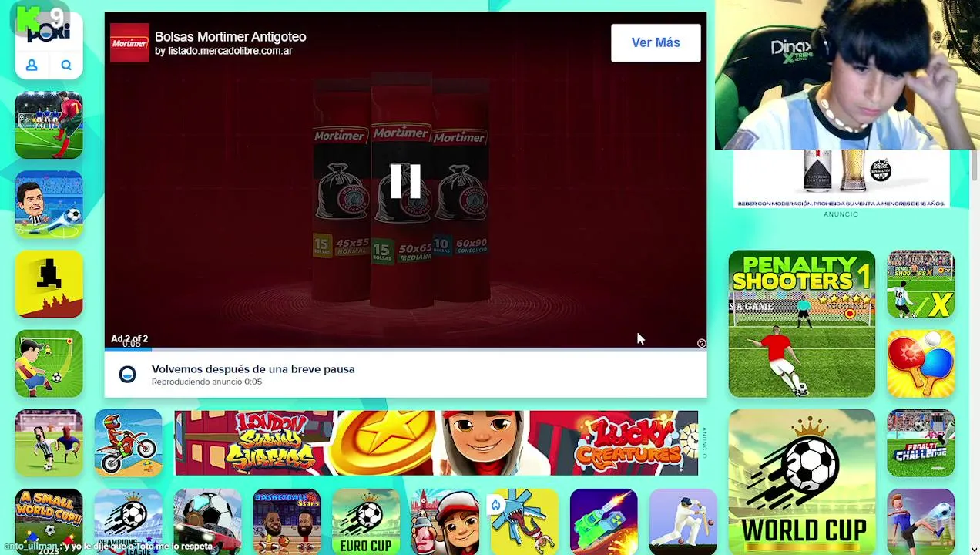The height and width of the screenshot is (555, 980).
Task: Open the green tank game icon
Action: 604,522
